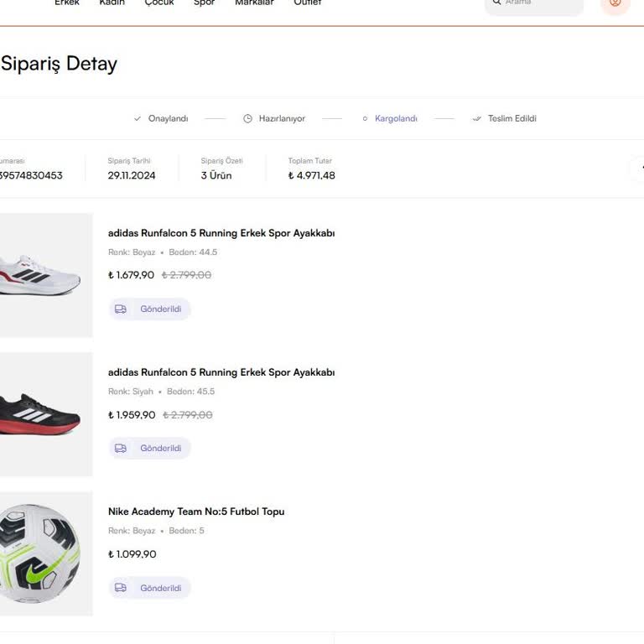The image size is (644, 644).
Task: Open the Çocuk category menu
Action: click(159, 3)
